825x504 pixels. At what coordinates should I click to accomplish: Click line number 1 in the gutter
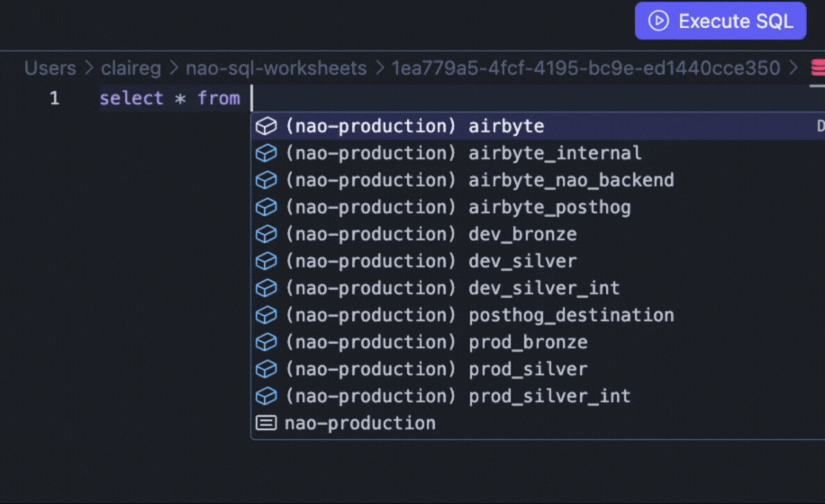[54, 98]
